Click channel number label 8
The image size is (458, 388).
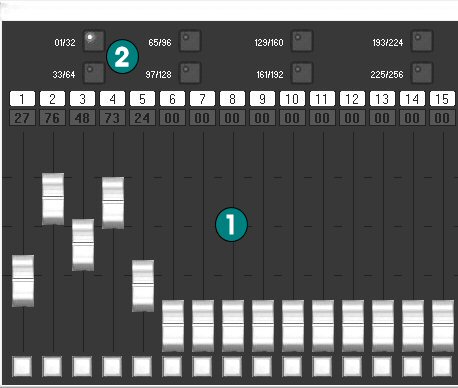point(232,99)
